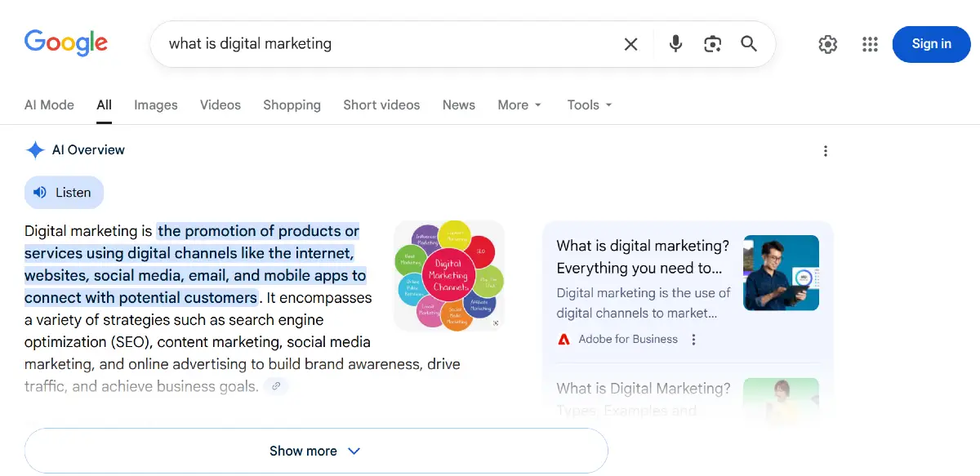
Task: Expand the More search filters dropdown
Action: (x=519, y=105)
